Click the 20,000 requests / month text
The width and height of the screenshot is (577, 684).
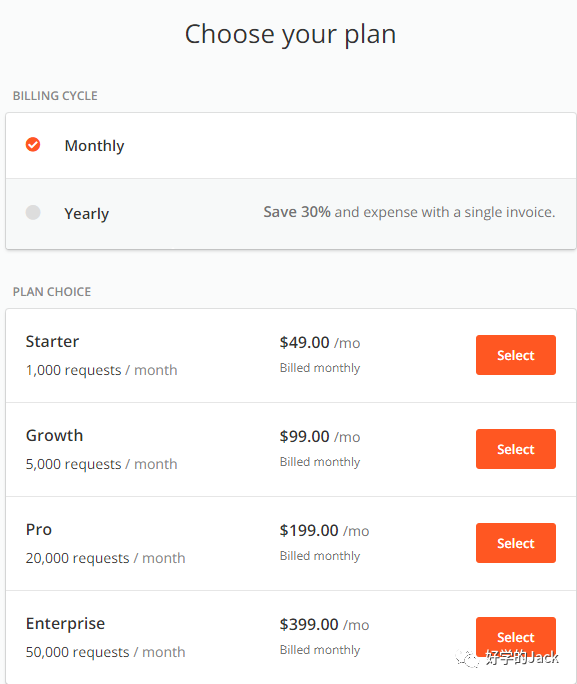106,558
